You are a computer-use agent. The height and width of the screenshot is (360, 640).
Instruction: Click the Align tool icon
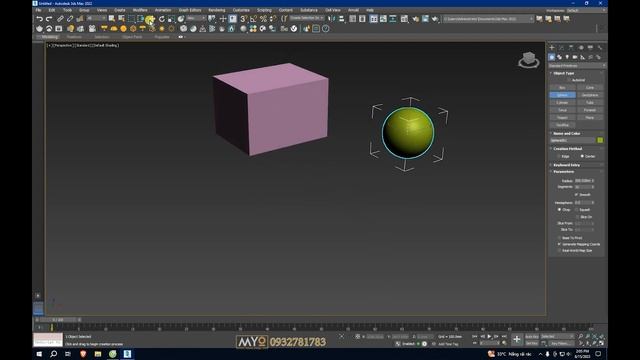(341, 19)
